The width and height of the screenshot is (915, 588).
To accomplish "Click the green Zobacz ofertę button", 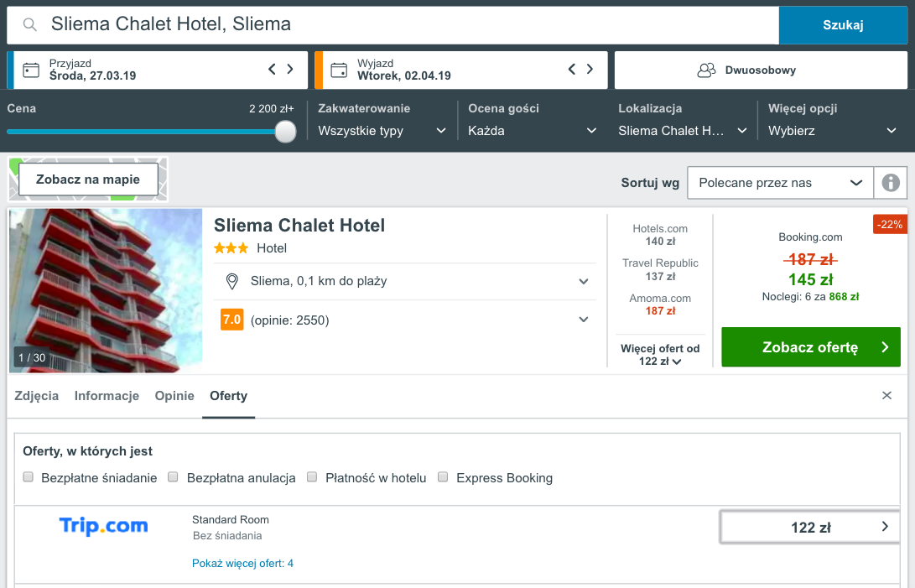I will click(x=810, y=346).
